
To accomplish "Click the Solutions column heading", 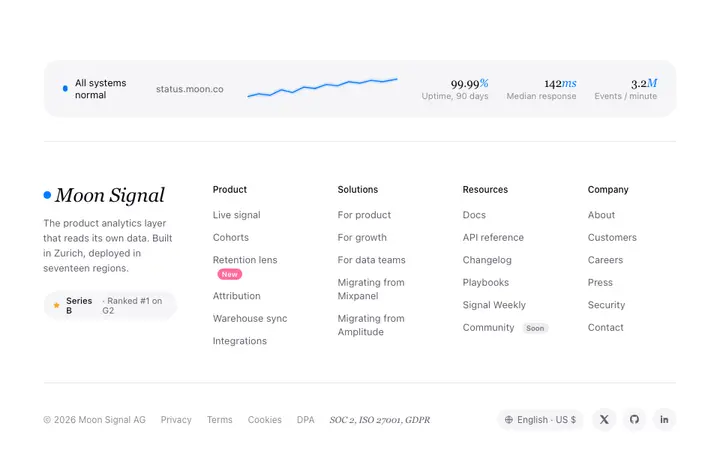I will click(358, 190).
